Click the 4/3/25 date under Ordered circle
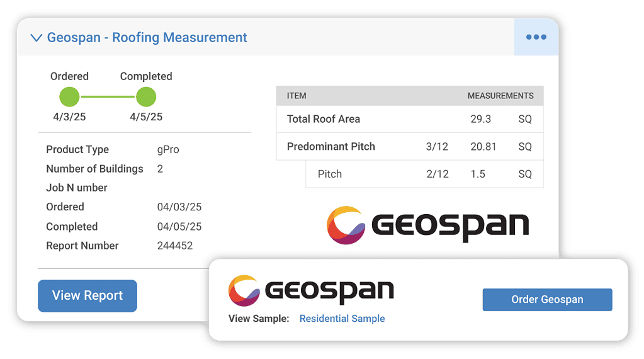 (69, 117)
